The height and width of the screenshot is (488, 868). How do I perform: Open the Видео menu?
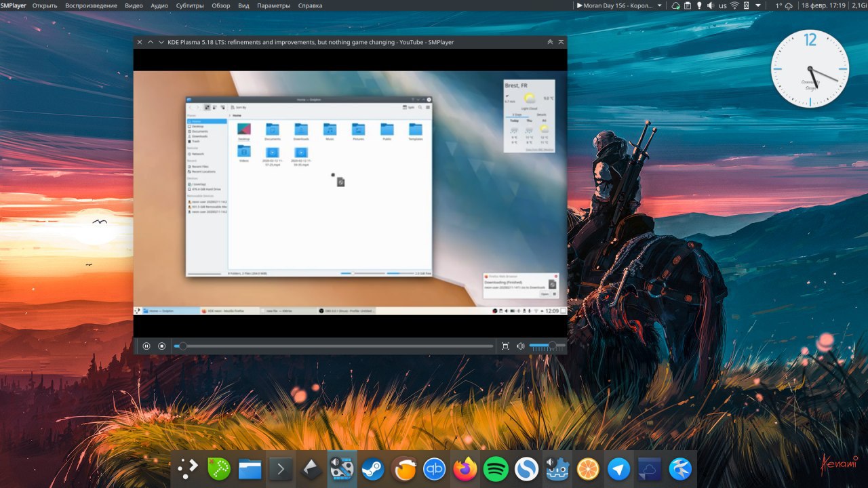click(134, 5)
